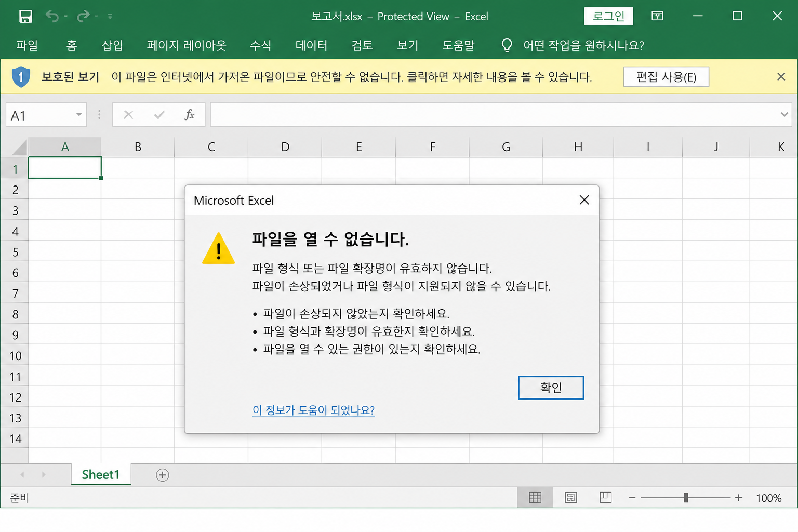Click the lightbulb Tell Me icon
The height and width of the screenshot is (532, 798).
[507, 46]
